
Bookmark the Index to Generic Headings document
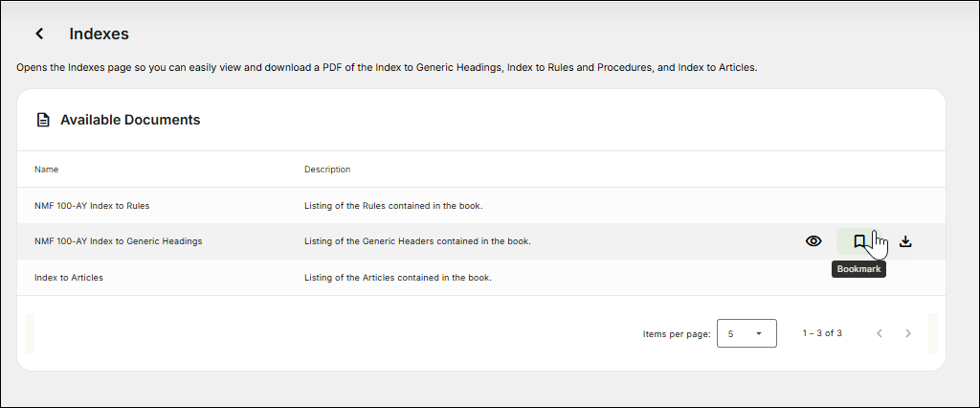(x=859, y=241)
